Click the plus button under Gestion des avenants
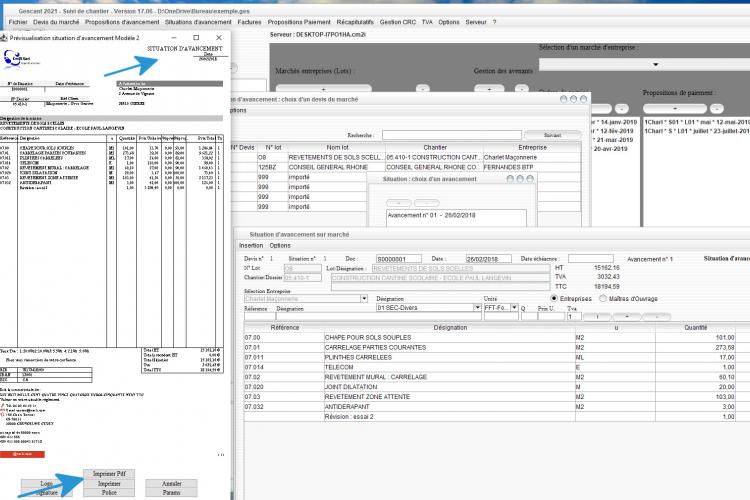The image size is (750, 500). pos(489,89)
